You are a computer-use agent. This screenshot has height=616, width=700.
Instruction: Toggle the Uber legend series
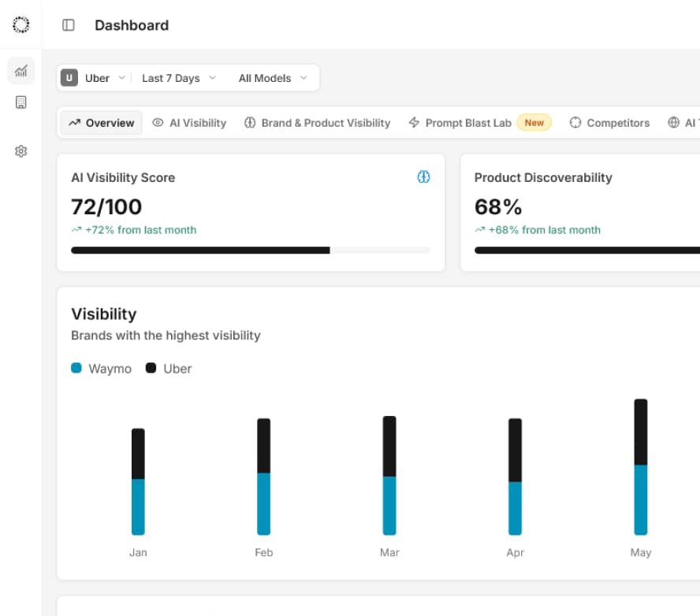coord(169,369)
